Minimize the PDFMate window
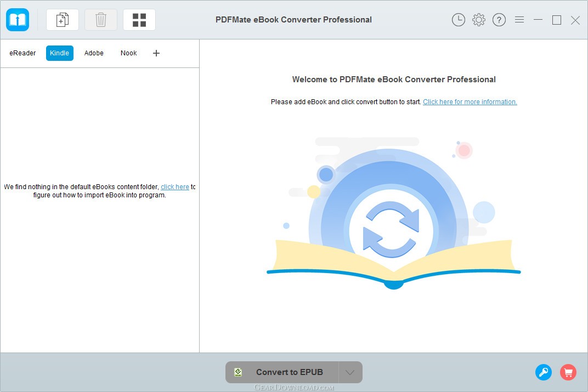Image resolution: width=588 pixels, height=392 pixels. pos(538,20)
